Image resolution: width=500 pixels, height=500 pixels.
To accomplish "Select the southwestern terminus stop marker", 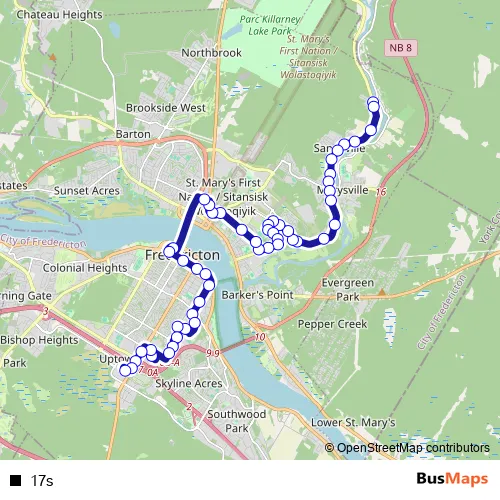I will [125, 370].
